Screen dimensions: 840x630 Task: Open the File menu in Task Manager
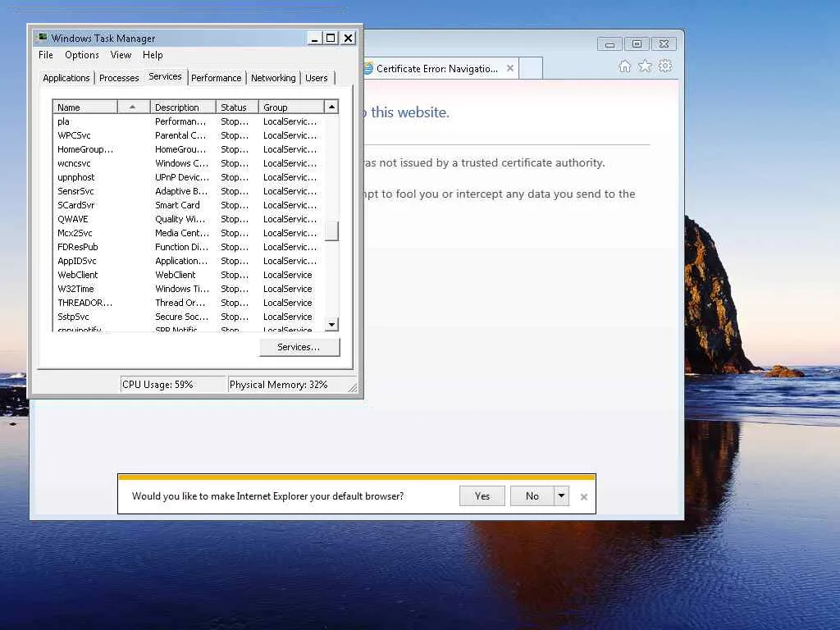(x=46, y=55)
